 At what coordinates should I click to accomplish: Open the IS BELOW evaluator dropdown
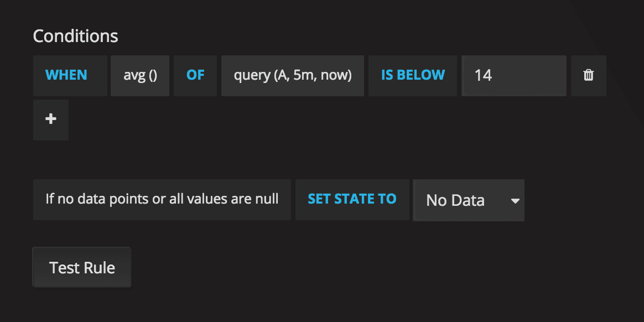pos(413,75)
